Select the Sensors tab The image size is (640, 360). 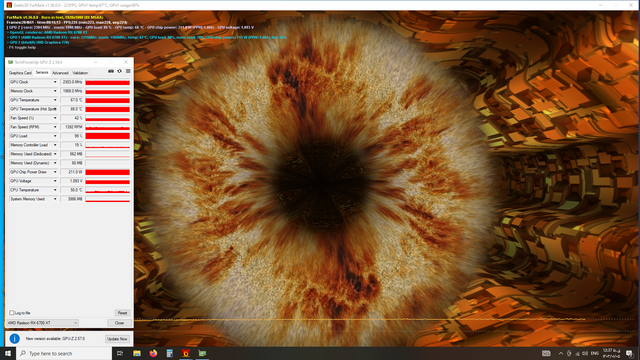coord(42,72)
